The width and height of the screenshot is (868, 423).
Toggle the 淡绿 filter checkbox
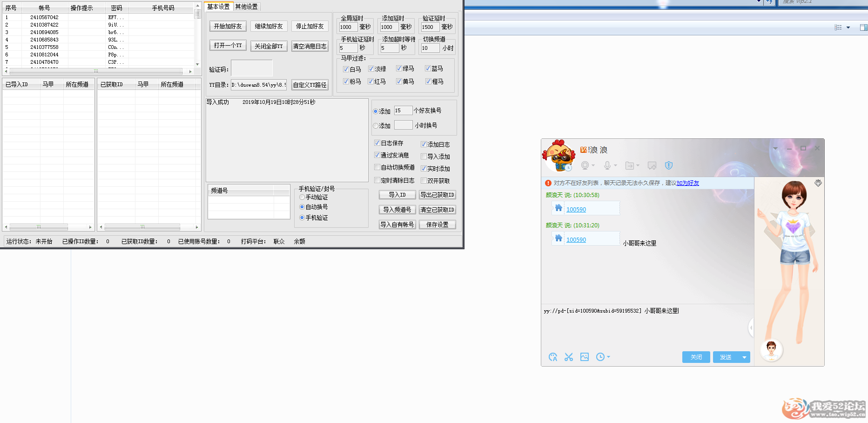[x=371, y=69]
